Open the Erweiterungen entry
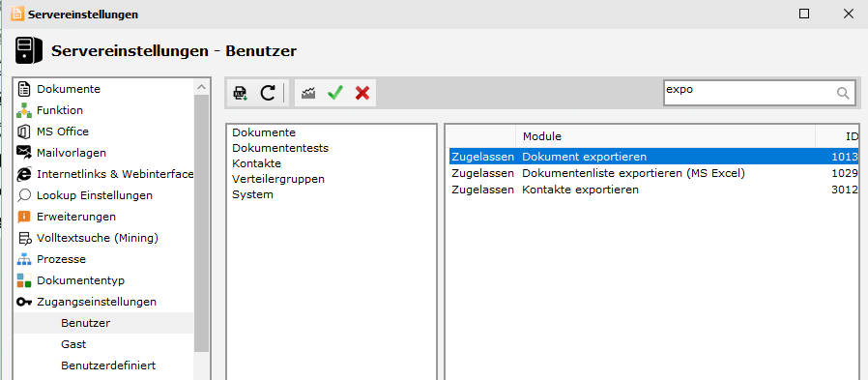 coord(76,217)
